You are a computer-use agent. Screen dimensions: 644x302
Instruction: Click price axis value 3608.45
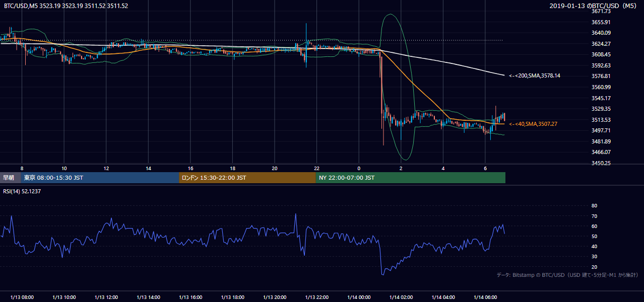pos(601,54)
